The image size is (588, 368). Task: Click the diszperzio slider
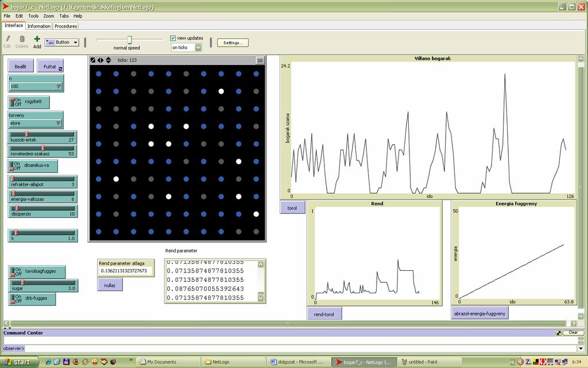(x=42, y=211)
